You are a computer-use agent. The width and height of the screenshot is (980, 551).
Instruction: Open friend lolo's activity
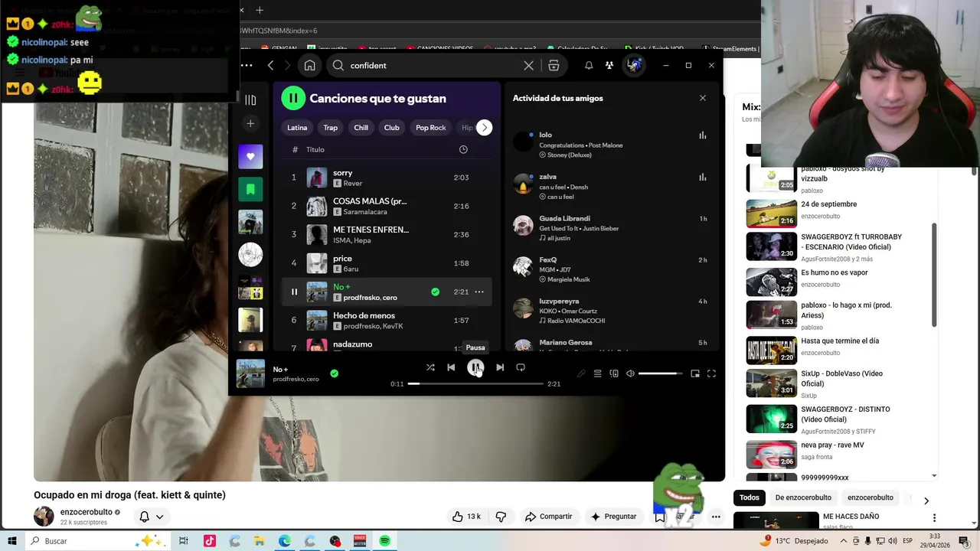pyautogui.click(x=612, y=144)
